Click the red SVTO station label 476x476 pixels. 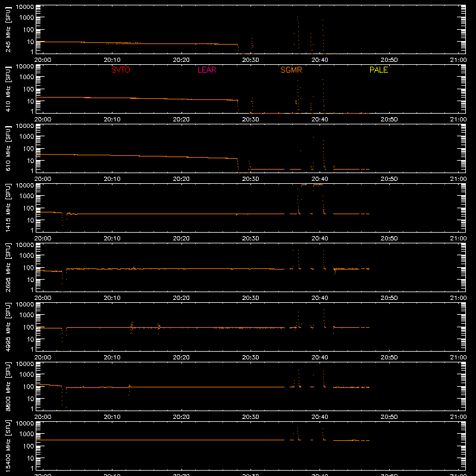[121, 70]
